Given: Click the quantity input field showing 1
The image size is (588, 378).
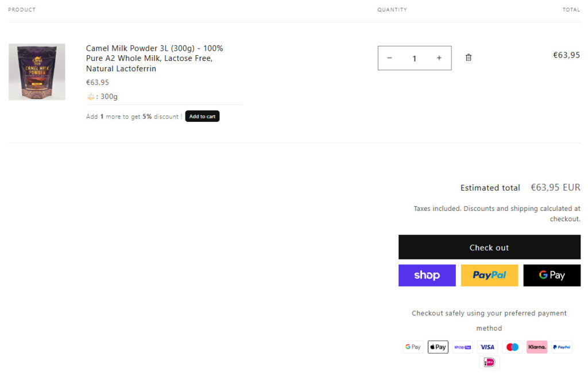Looking at the screenshot, I should click(x=415, y=58).
